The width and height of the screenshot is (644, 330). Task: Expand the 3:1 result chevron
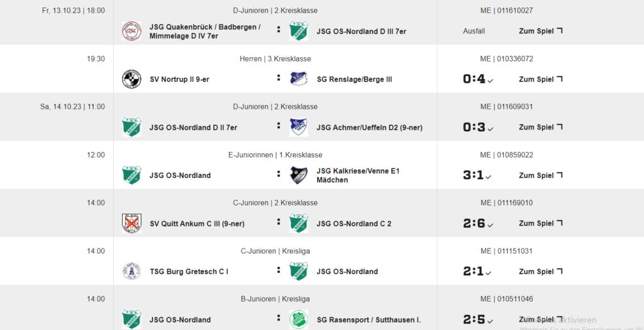[x=488, y=177]
